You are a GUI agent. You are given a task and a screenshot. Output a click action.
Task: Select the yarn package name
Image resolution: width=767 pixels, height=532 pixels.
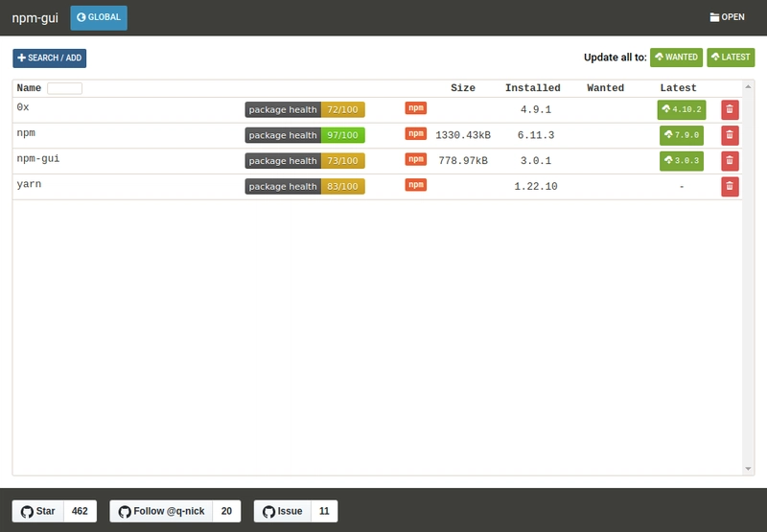point(29,184)
